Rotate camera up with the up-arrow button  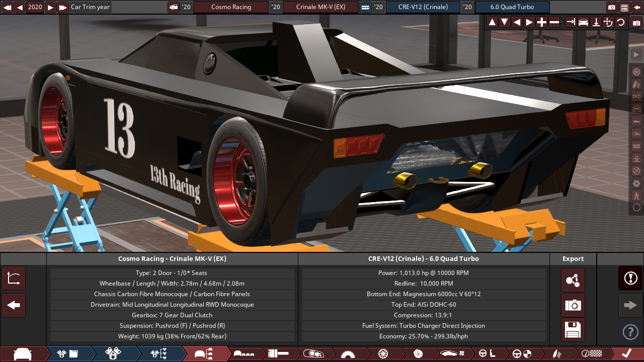click(492, 22)
